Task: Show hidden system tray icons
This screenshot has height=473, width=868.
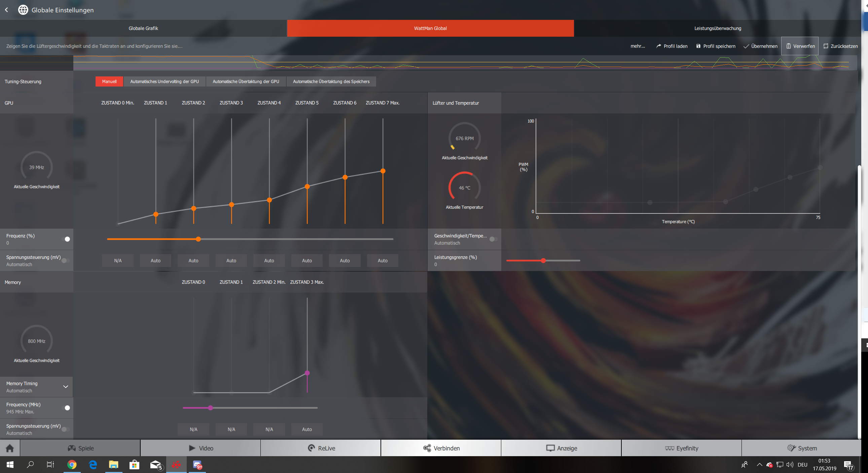Action: (759, 465)
